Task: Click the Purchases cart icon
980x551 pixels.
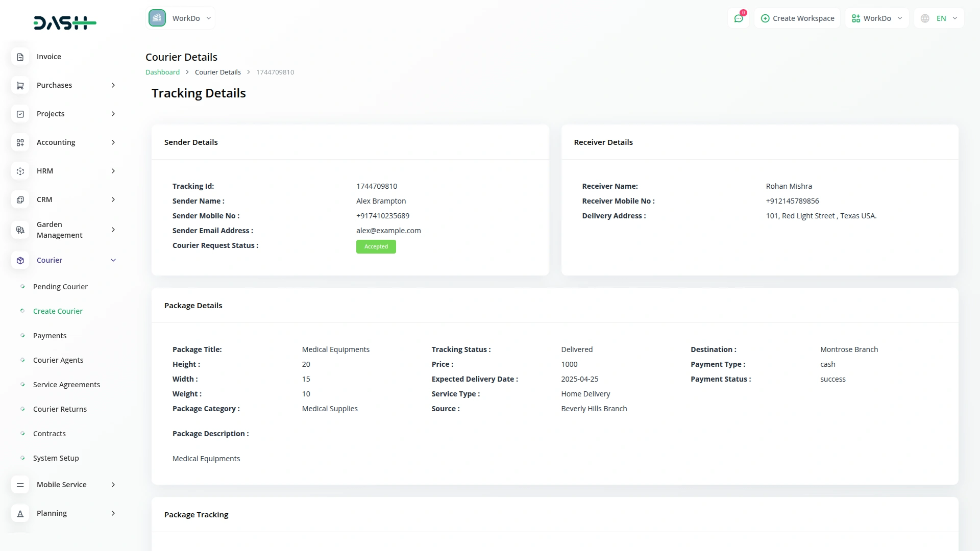Action: tap(20, 86)
